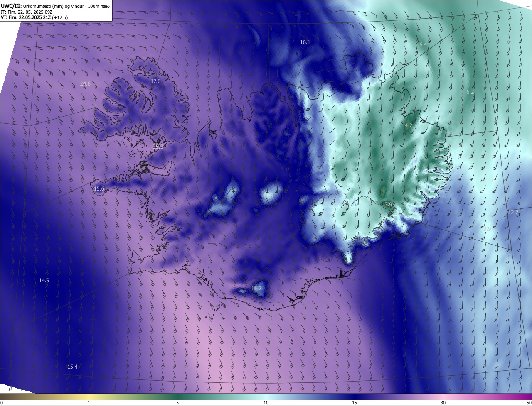Image resolution: width=532 pixels, height=406 pixels.
Task: Click the 25.3 value label
Action: coord(158,147)
